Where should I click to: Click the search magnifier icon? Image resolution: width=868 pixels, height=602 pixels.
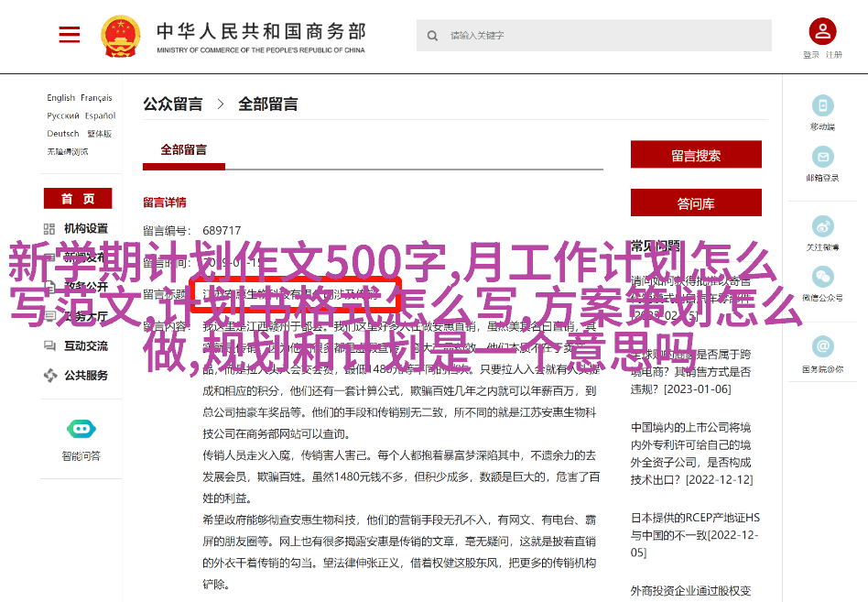click(432, 36)
